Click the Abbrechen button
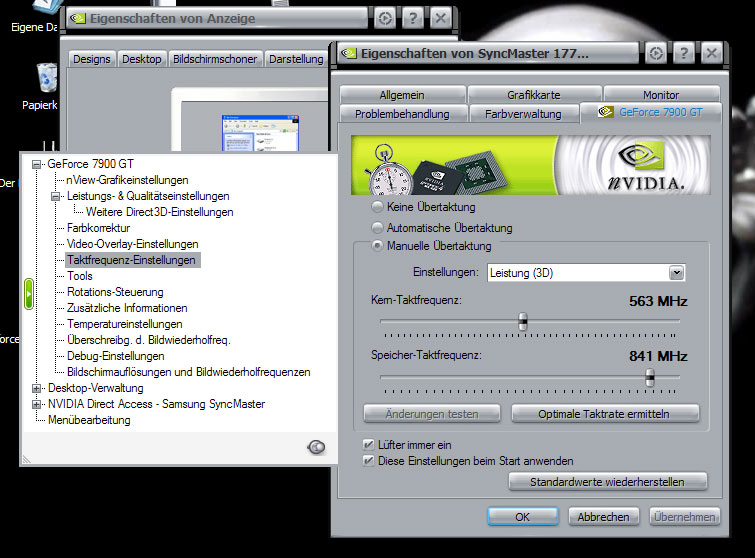Image resolution: width=755 pixels, height=558 pixels. (x=603, y=517)
